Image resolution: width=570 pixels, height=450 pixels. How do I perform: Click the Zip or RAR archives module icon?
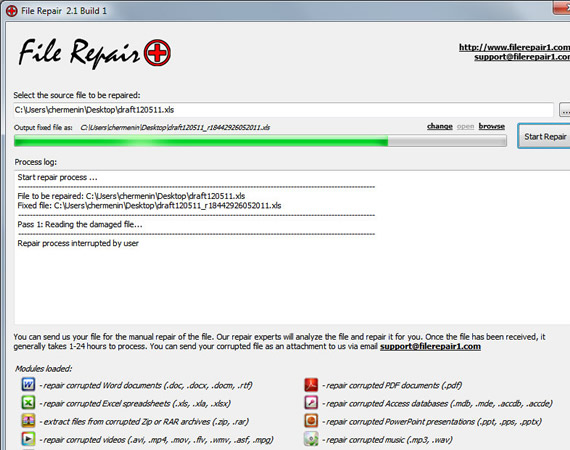(28, 421)
